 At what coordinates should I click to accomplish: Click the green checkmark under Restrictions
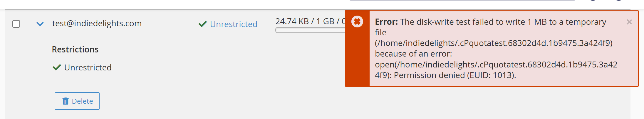[57, 67]
